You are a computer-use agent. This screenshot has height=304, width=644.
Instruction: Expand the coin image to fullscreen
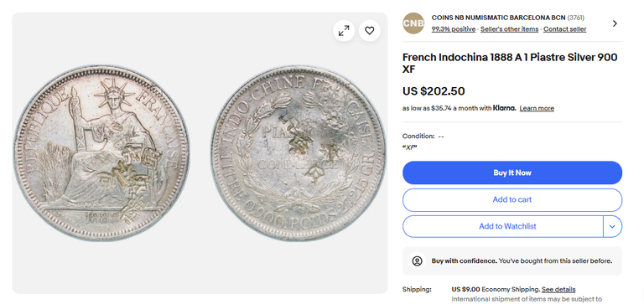point(344,31)
